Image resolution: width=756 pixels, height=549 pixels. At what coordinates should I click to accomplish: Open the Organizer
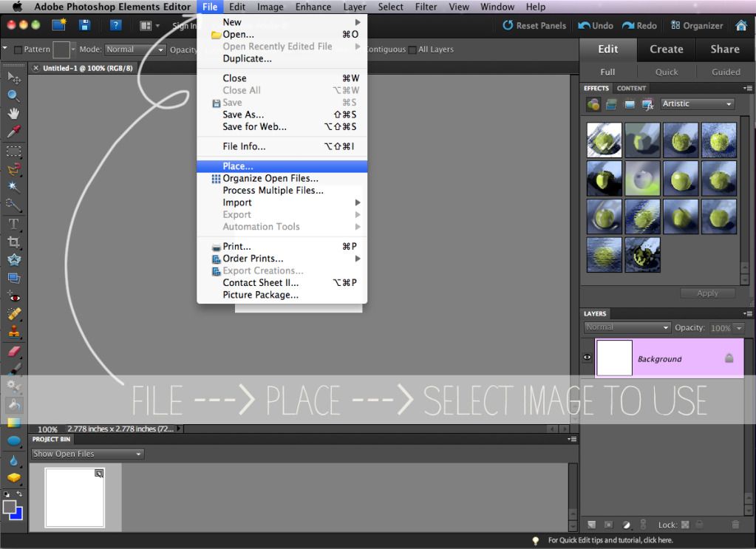click(697, 26)
